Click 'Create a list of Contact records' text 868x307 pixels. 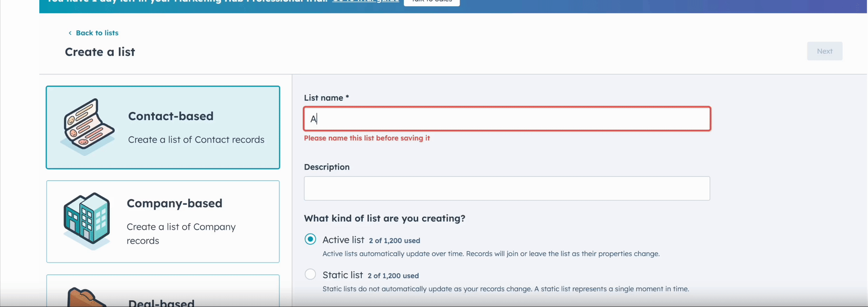pyautogui.click(x=196, y=140)
